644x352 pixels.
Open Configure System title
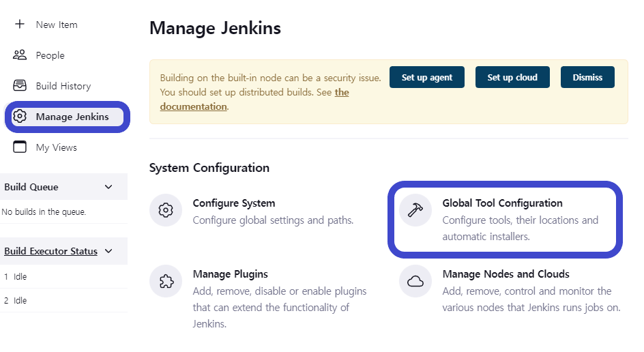[234, 203]
